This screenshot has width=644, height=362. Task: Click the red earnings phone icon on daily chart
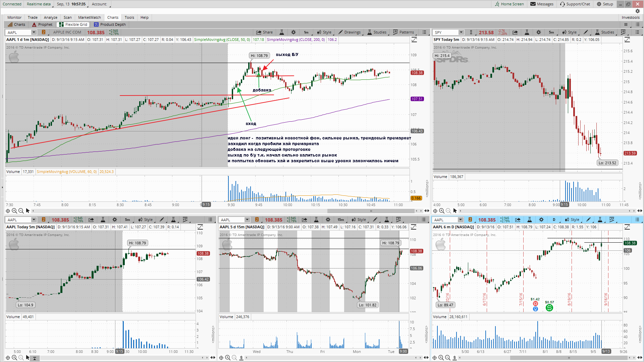tap(535, 304)
